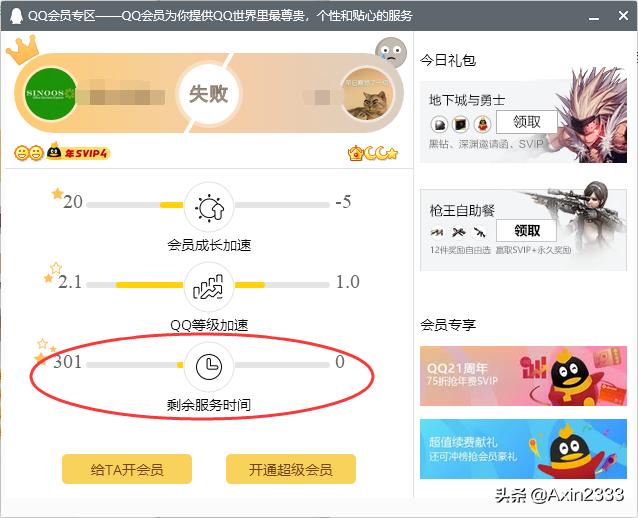Viewport: 638px width, 518px height.
Task: Claim the Gun King buffet gift
Action: coord(527,231)
